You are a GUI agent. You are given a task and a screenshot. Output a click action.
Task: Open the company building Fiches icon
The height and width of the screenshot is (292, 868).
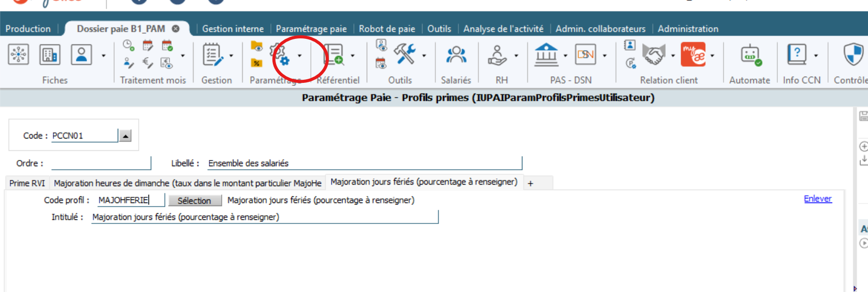(x=50, y=55)
